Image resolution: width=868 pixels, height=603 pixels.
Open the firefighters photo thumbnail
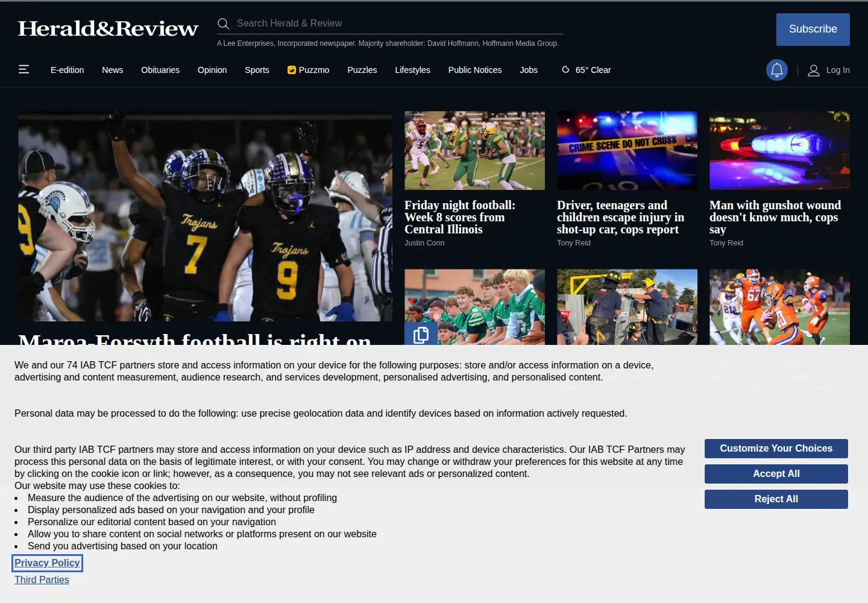click(x=627, y=307)
